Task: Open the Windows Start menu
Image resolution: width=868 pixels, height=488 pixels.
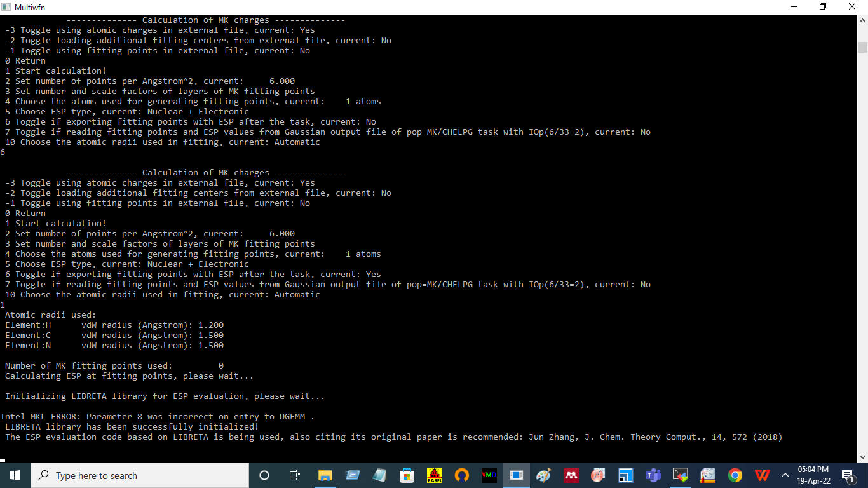Action: pyautogui.click(x=15, y=475)
